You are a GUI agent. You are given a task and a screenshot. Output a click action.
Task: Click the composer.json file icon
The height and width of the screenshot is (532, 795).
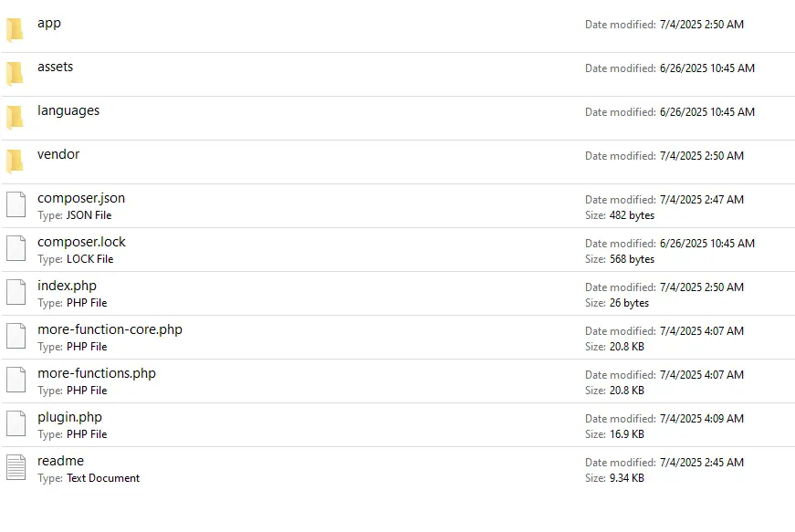click(x=16, y=204)
